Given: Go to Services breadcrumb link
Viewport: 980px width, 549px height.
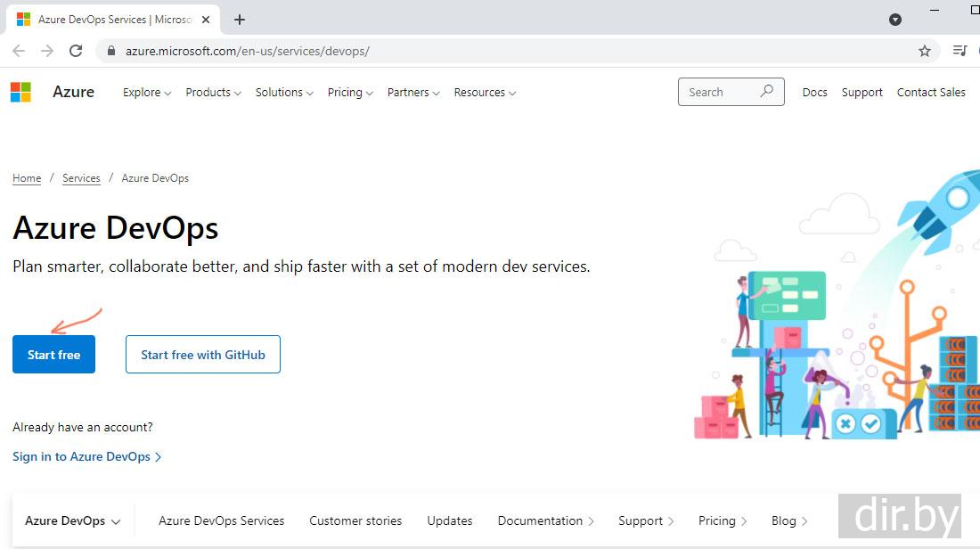Looking at the screenshot, I should 81,178.
